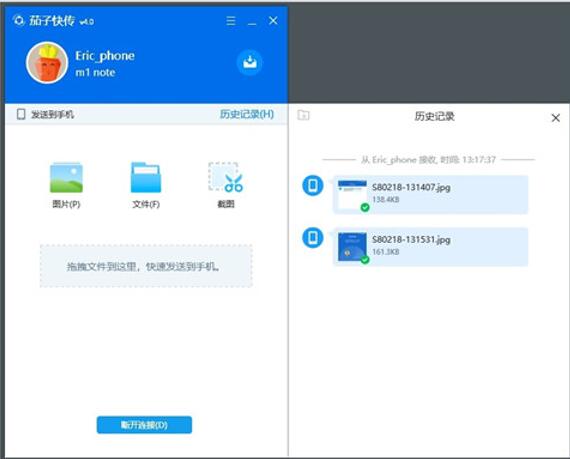Click phone icon beside S80218-131407.jpg
The height and width of the screenshot is (459, 570).
313,186
